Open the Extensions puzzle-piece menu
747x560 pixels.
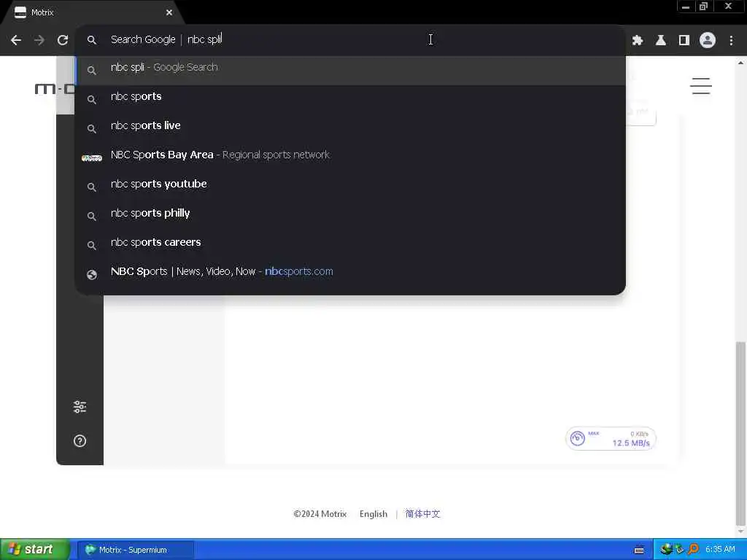point(638,41)
